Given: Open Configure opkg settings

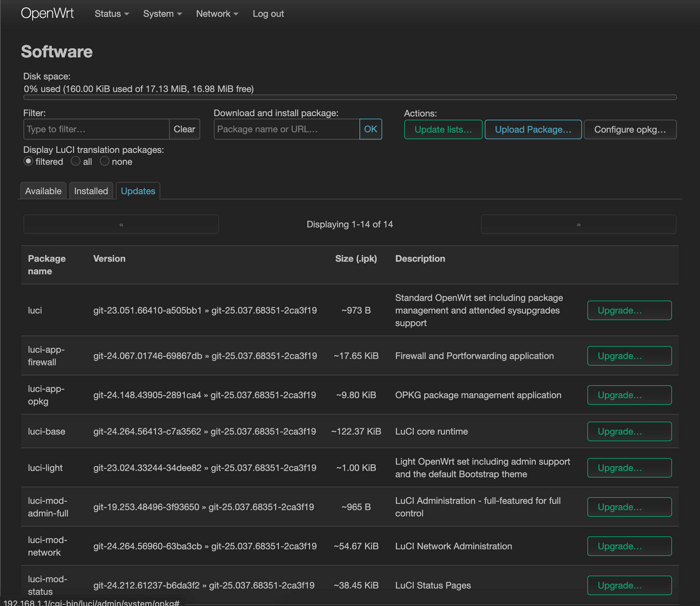Looking at the screenshot, I should (630, 129).
